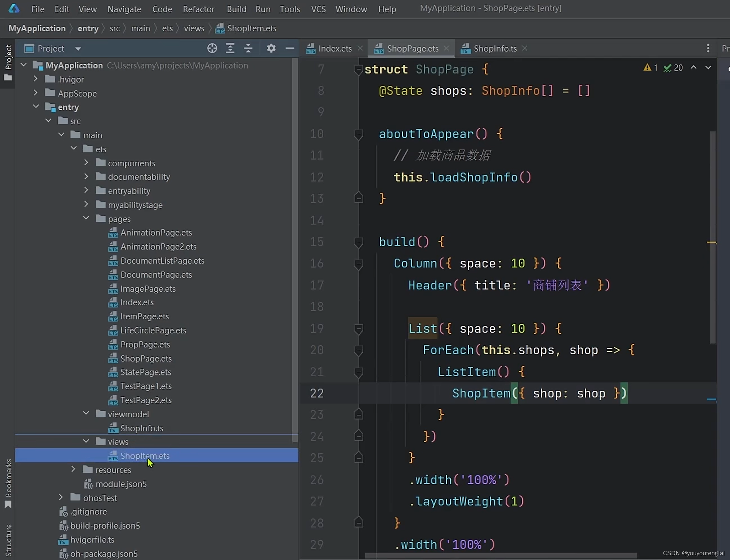Expand the ohosTest folder
The image size is (730, 560).
pos(61,497)
